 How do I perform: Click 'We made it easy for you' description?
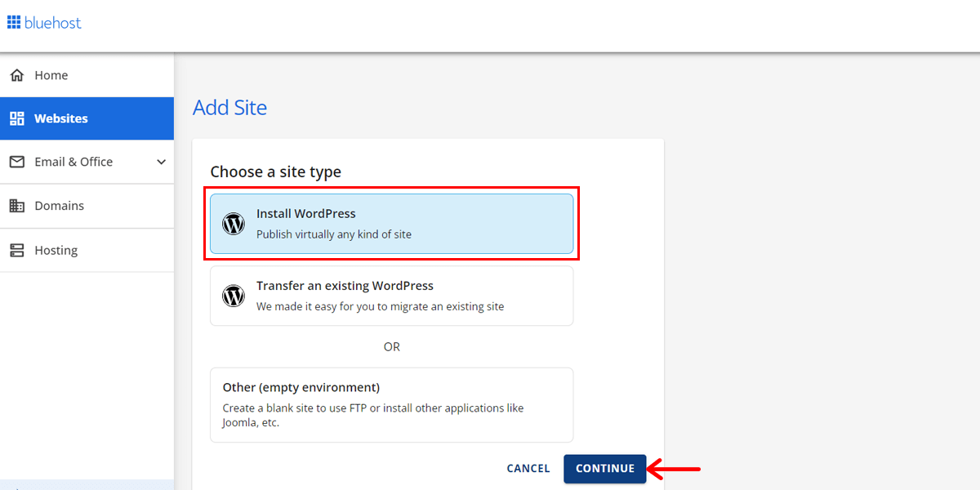click(381, 307)
